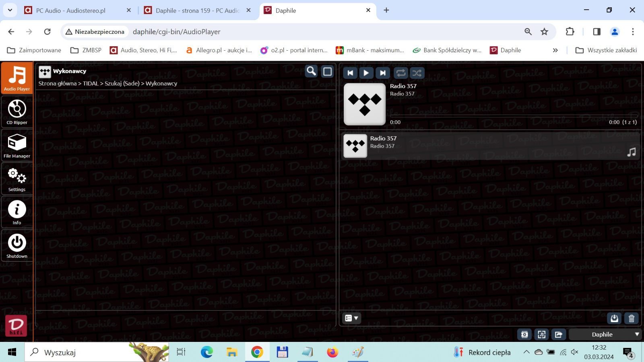Screen dimensions: 644x362
Task: Open the File Manager section
Action: click(x=17, y=145)
